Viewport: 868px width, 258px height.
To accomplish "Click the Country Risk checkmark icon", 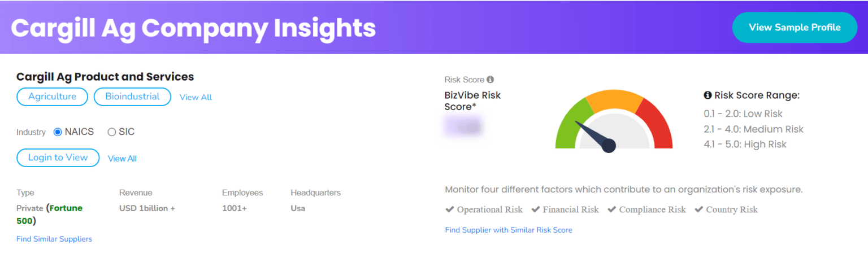I will (698, 209).
